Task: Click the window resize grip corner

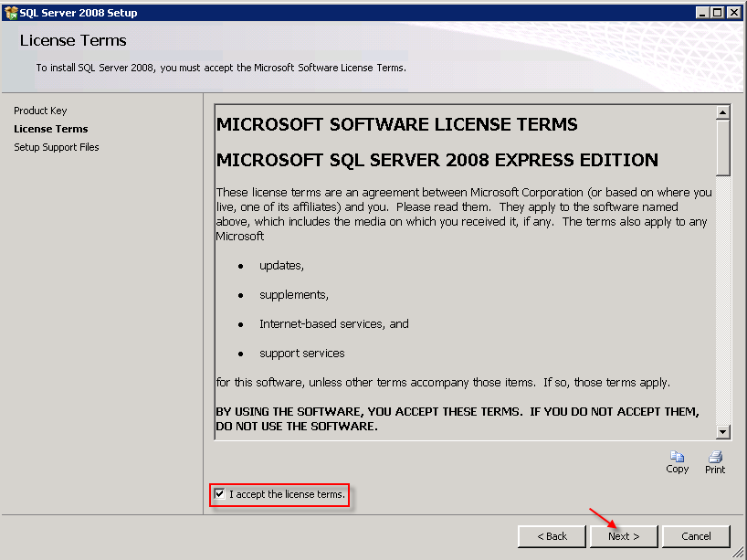Action: pos(738,552)
